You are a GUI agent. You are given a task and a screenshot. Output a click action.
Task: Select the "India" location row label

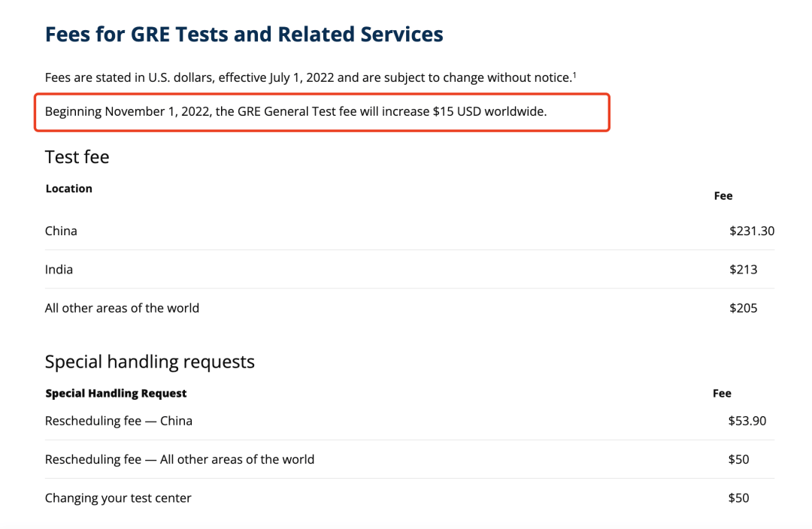(x=59, y=269)
